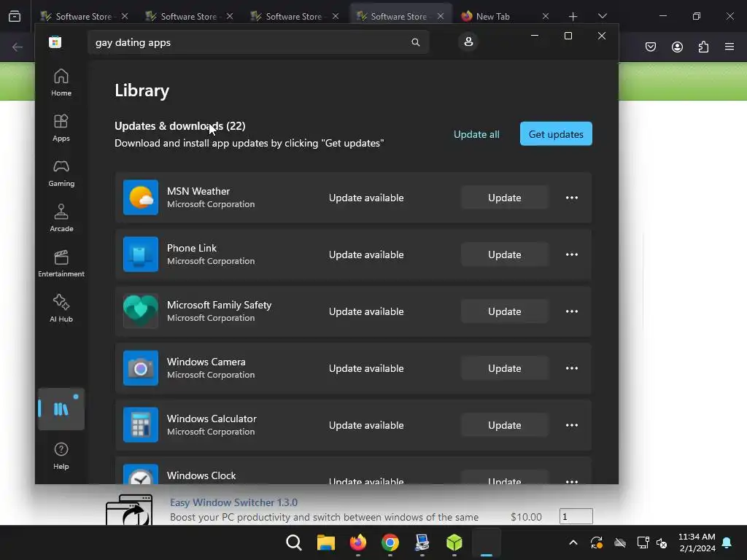The height and width of the screenshot is (560, 747).
Task: Open more options for MSN Weather
Action: [572, 198]
